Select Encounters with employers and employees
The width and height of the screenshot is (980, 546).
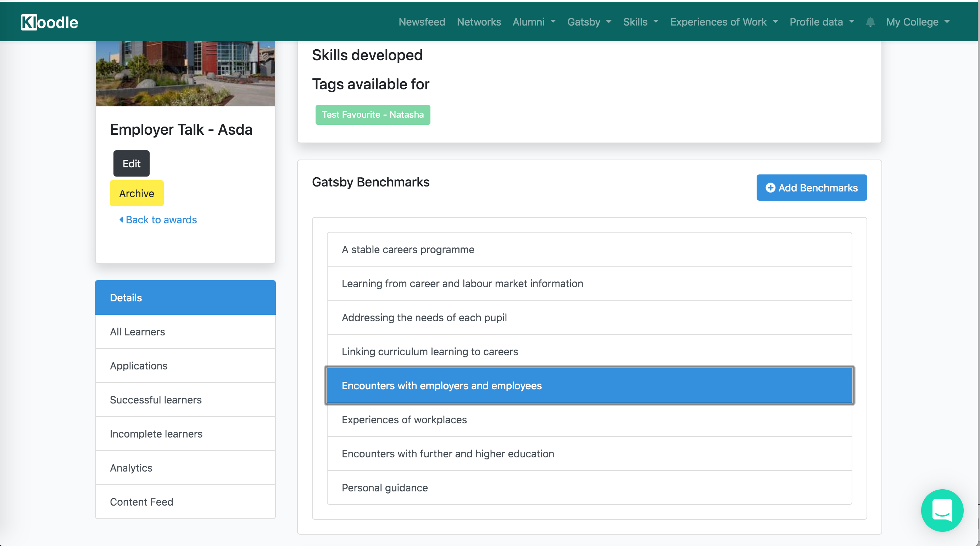tap(589, 385)
